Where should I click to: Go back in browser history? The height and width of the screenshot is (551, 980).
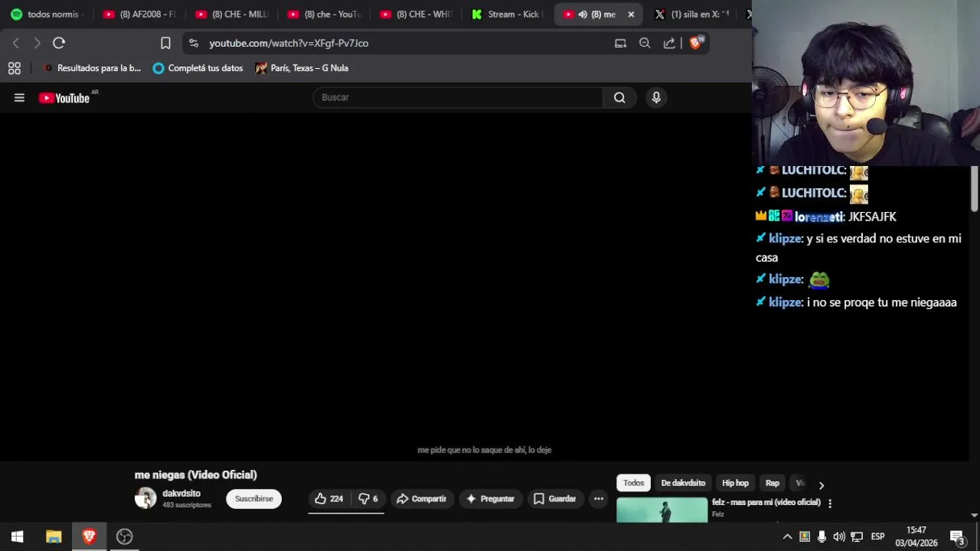pos(16,43)
